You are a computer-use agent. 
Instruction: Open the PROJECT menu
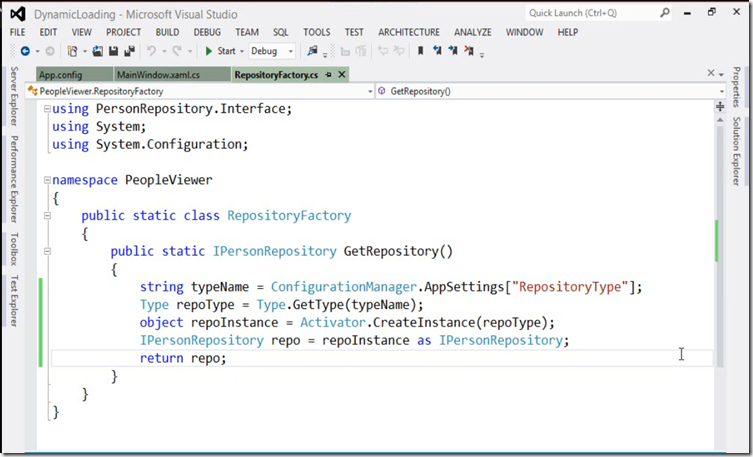(123, 32)
